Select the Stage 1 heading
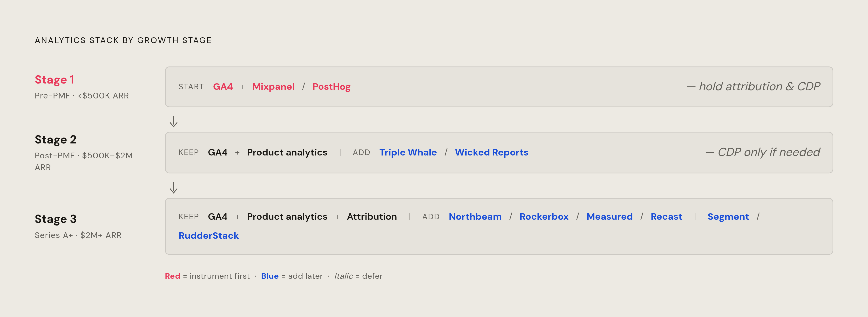 click(x=54, y=80)
